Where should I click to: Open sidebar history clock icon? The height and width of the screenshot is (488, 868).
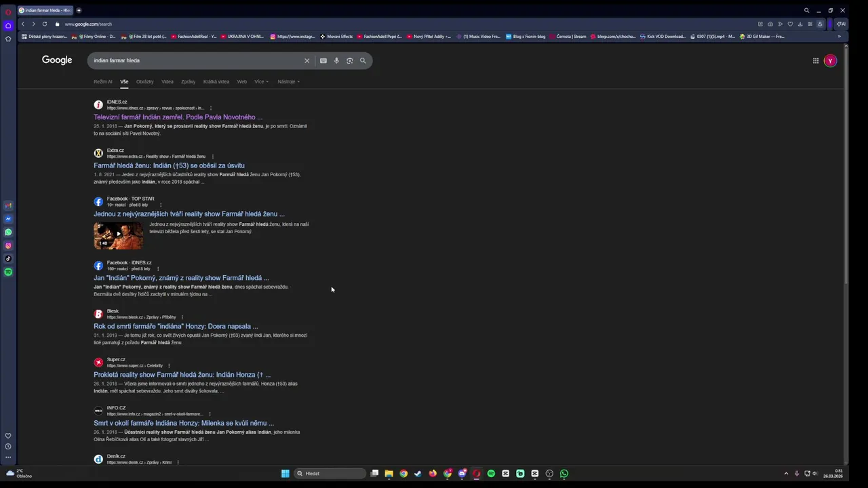coord(8,446)
